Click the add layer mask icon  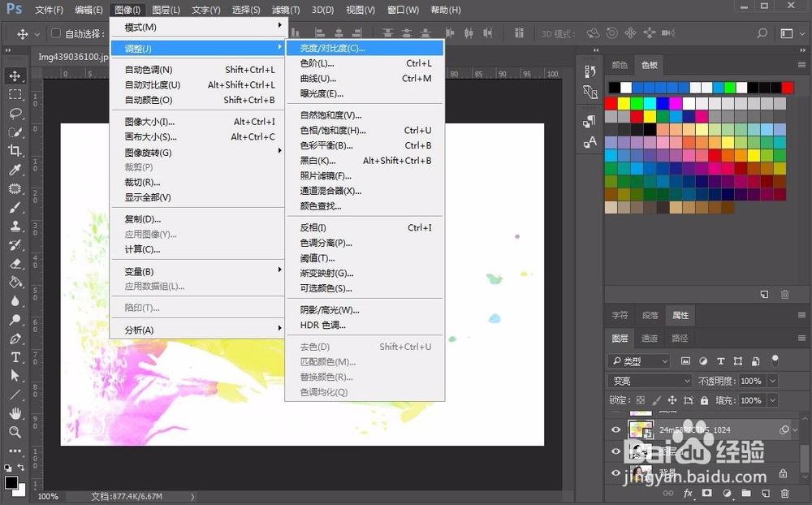pyautogui.click(x=707, y=493)
